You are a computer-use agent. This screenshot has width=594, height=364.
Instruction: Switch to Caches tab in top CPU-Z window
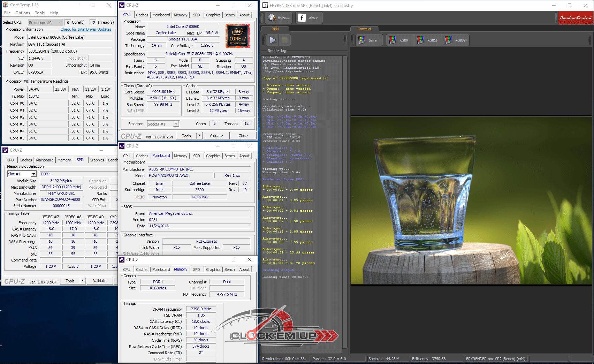tap(142, 15)
